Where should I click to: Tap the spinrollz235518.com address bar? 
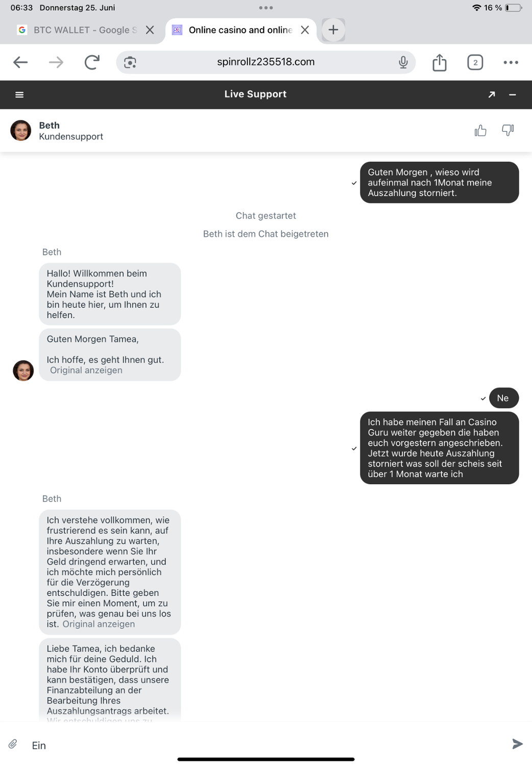[x=265, y=62]
